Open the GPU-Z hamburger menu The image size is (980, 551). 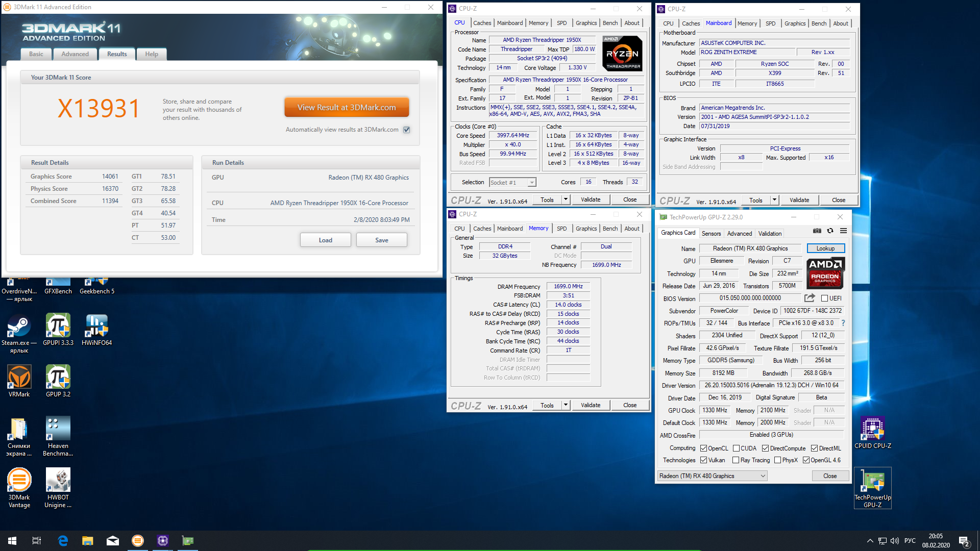pyautogui.click(x=843, y=231)
